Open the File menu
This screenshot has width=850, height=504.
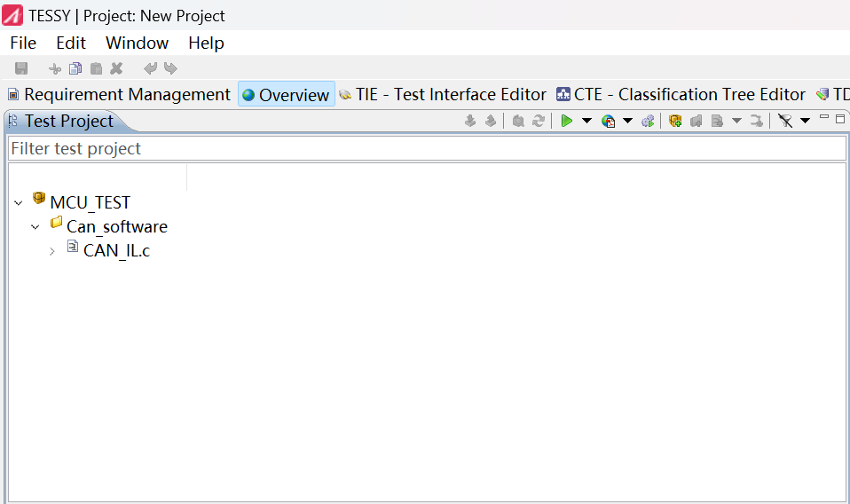(x=23, y=43)
